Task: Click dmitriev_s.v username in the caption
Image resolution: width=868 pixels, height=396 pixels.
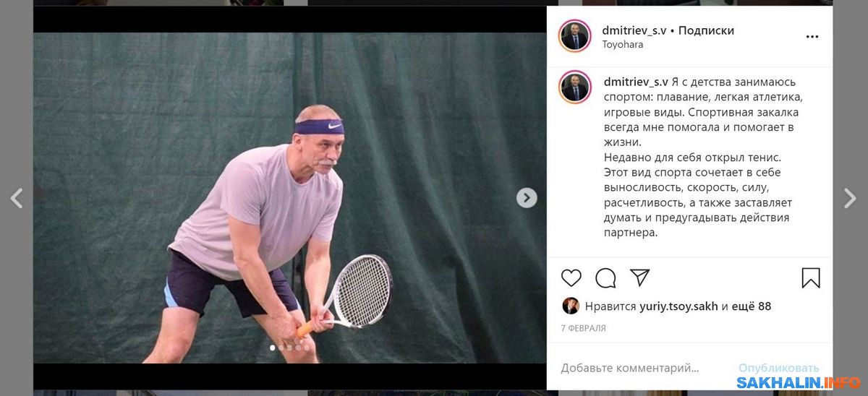Action: point(636,82)
